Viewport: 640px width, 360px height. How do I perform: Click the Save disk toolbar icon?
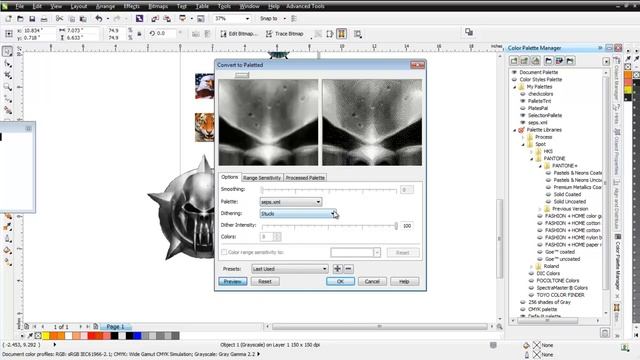(32, 19)
